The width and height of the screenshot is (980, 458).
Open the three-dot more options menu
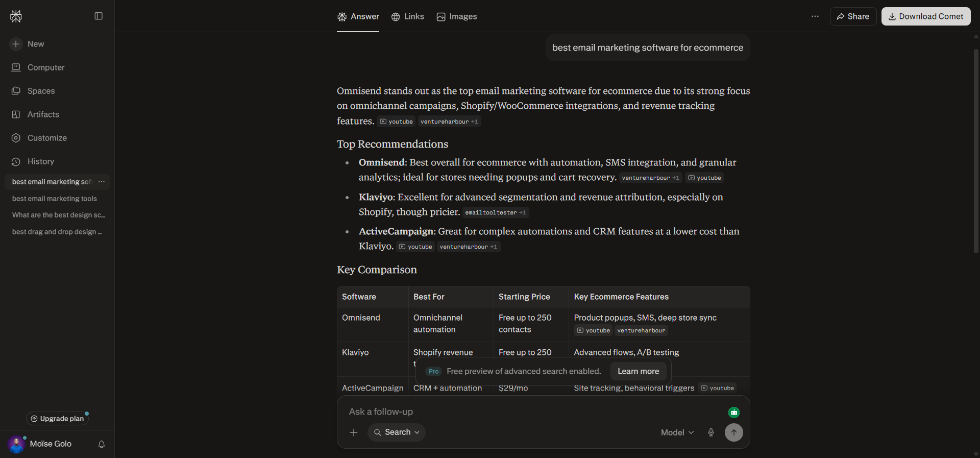pyautogui.click(x=815, y=16)
